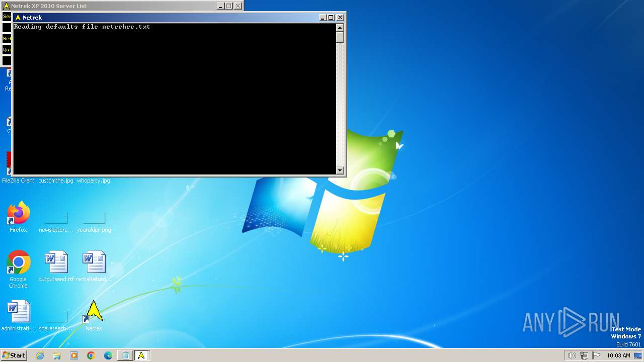
Task: Launch the Netrek desktop shortcut
Action: coord(94,316)
